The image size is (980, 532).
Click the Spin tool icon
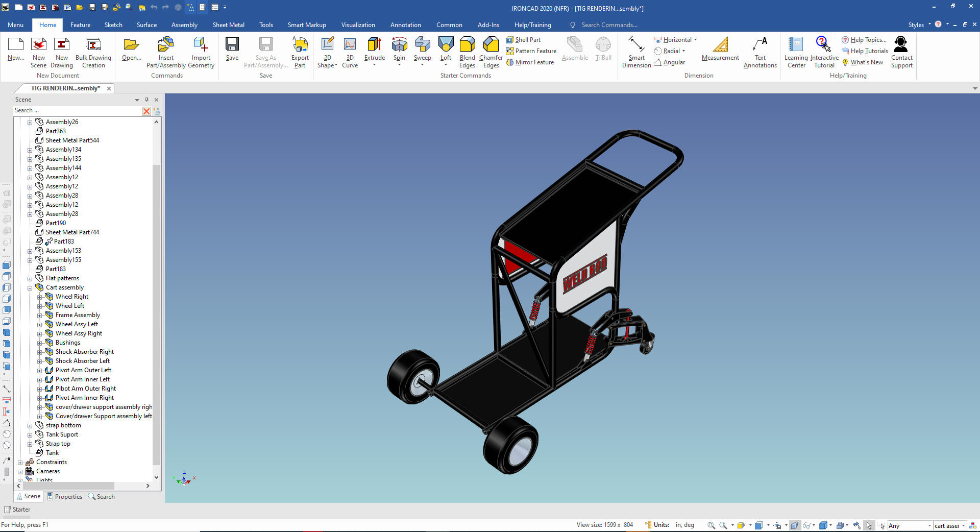coord(399,47)
